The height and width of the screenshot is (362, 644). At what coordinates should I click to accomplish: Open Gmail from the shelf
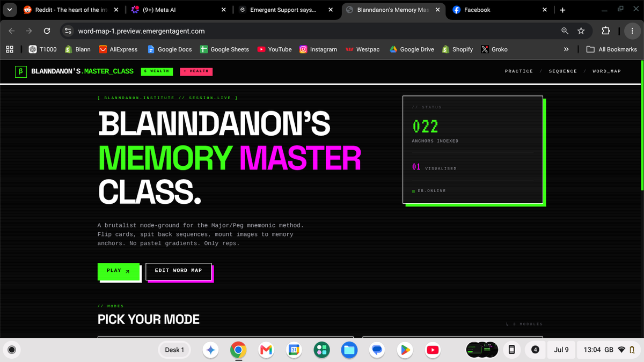(266, 350)
